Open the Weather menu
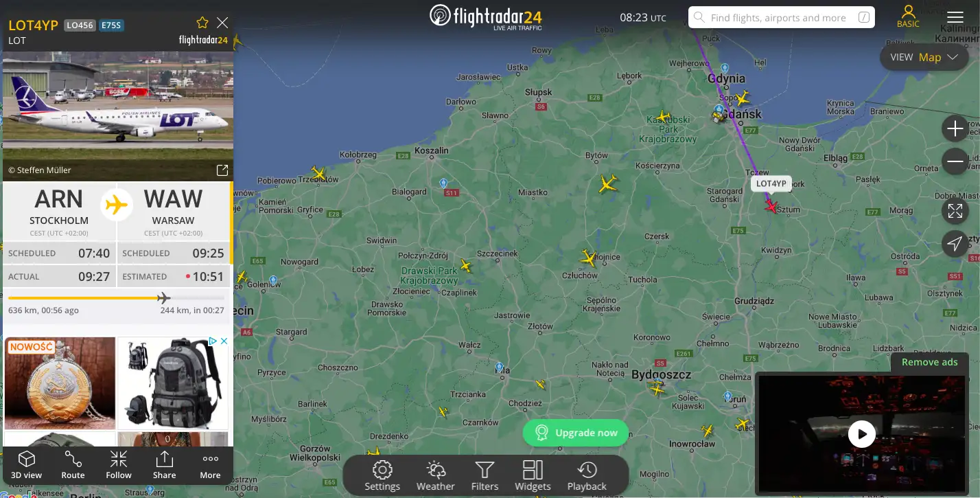The height and width of the screenshot is (498, 980). tap(435, 476)
